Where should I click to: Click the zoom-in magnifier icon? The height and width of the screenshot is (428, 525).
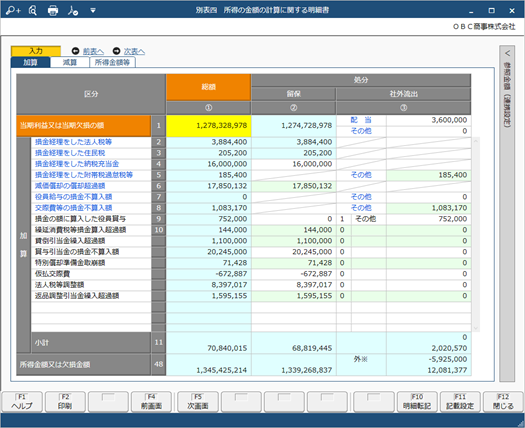tap(13, 11)
